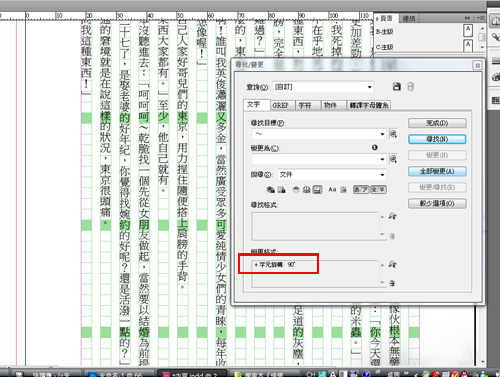Switch to the transliterate tab

tap(369, 105)
